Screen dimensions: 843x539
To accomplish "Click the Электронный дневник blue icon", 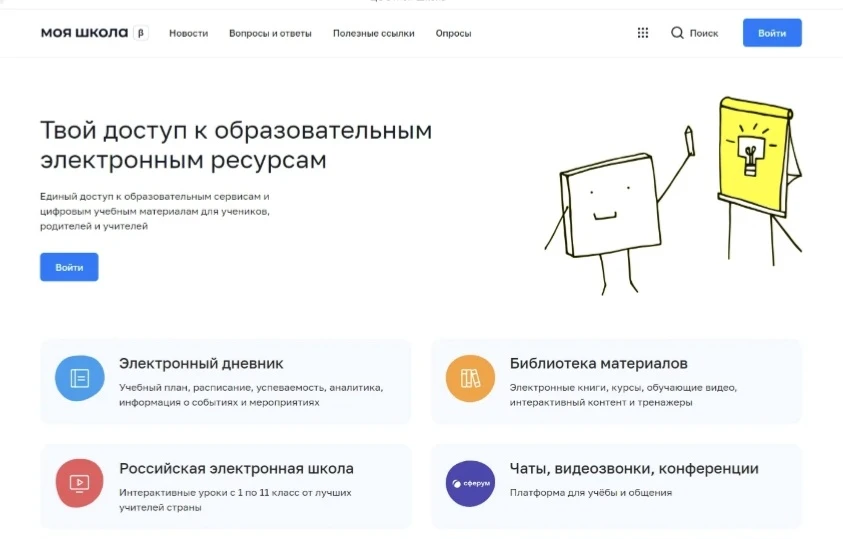I will (x=80, y=378).
